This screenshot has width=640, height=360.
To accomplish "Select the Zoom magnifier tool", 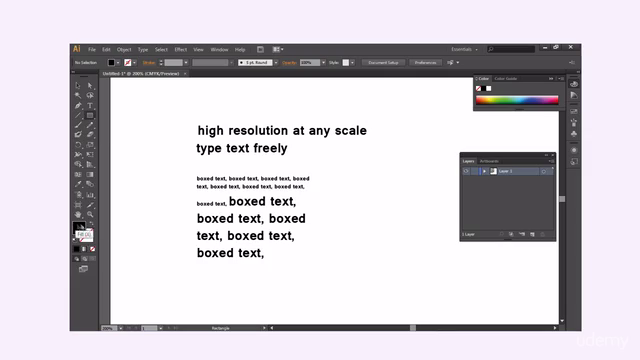I will [90, 214].
